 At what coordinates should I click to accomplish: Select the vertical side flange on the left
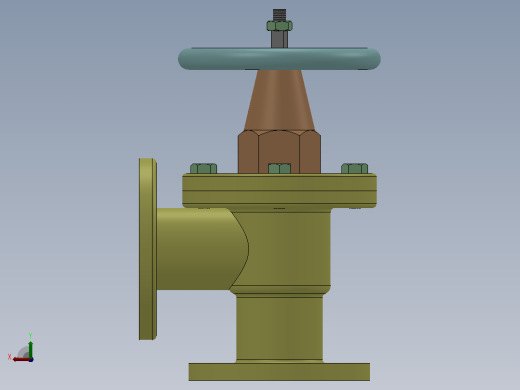pos(148,249)
